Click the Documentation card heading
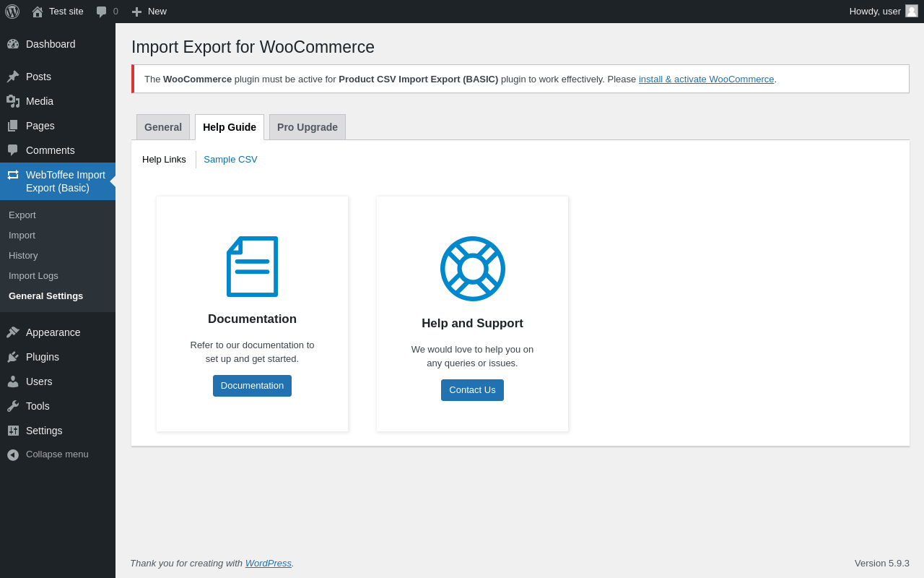The width and height of the screenshot is (924, 578). coord(252,319)
